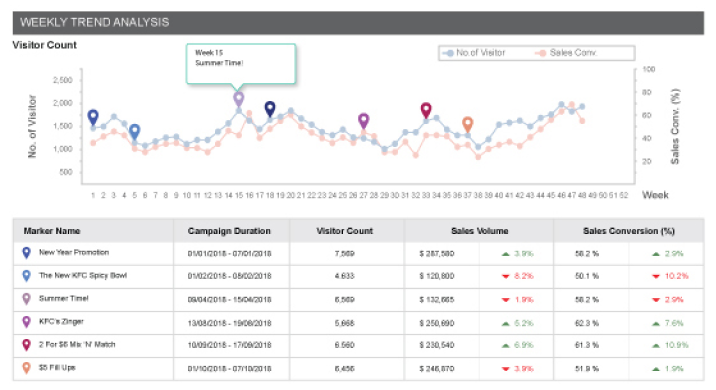Click KFC's Zinger sales conversion up arrow
Viewport: 716px width, 390px height.
(656, 323)
